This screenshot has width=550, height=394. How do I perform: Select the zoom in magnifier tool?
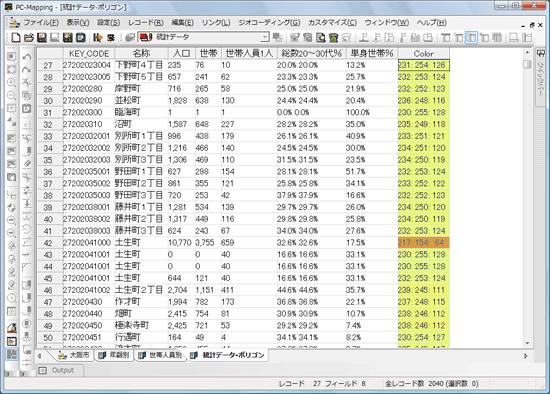pos(12,83)
